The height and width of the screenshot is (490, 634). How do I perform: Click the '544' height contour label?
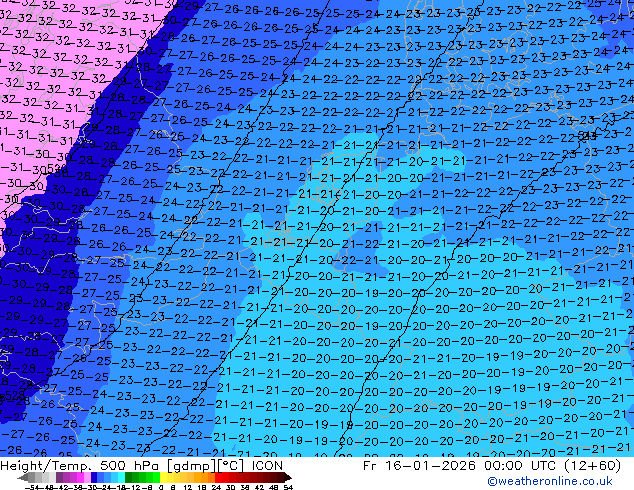coord(587,136)
